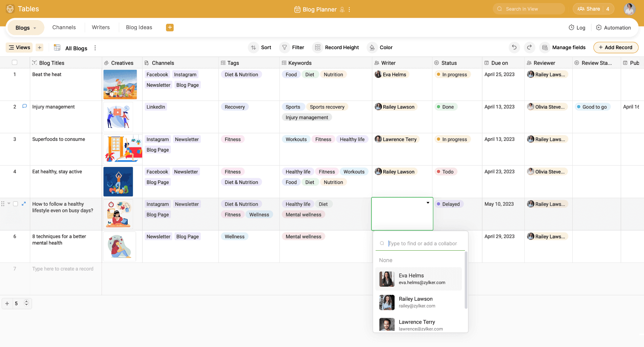Toggle the Writer cell dropdown arrow
The height and width of the screenshot is (347, 644).
tap(428, 203)
